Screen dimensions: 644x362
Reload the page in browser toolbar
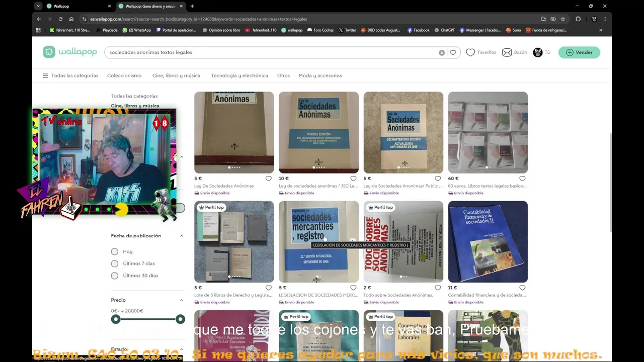coord(60,19)
